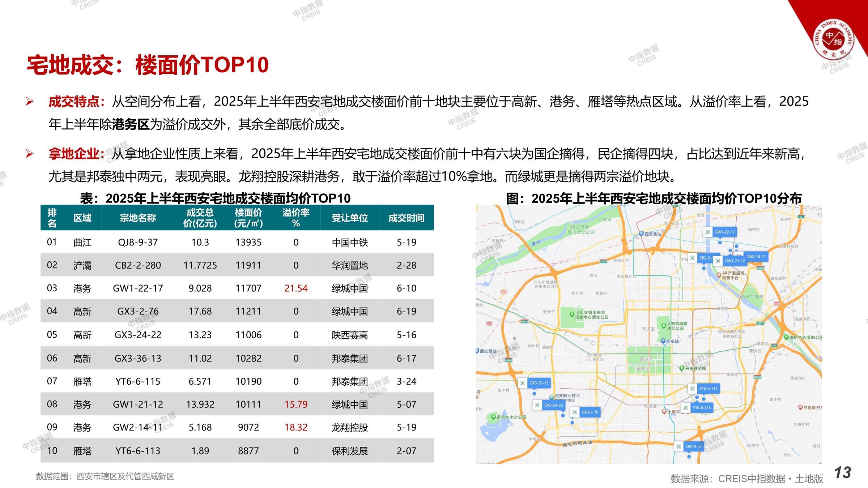Click the GX3-2-76 marker icon on map
868x488 pixels.
tap(574, 412)
